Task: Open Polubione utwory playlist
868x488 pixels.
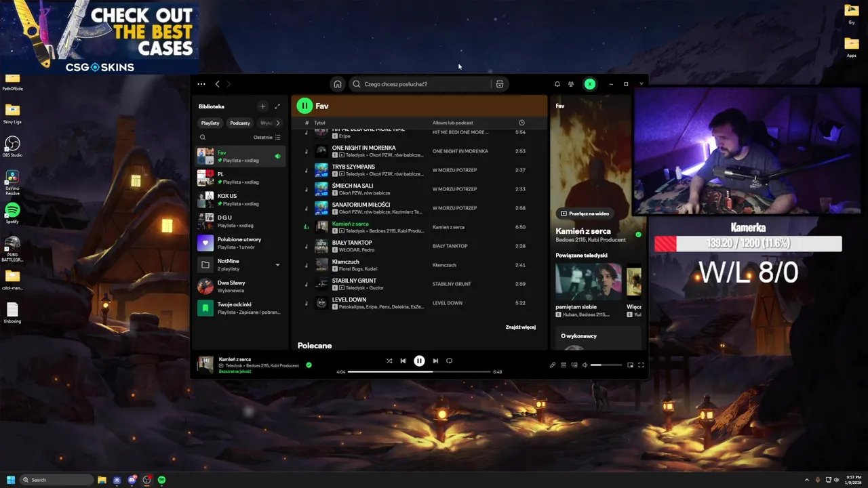Action: [x=241, y=243]
